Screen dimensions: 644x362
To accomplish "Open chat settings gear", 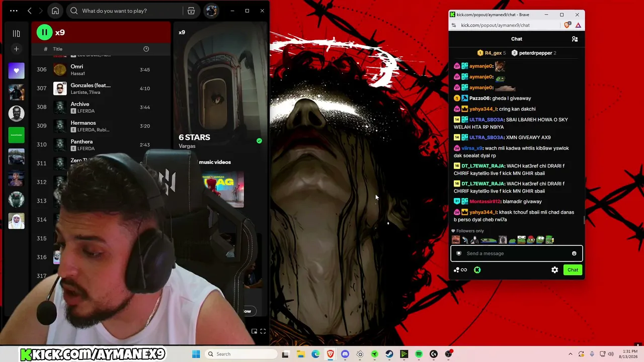I will click(554, 270).
